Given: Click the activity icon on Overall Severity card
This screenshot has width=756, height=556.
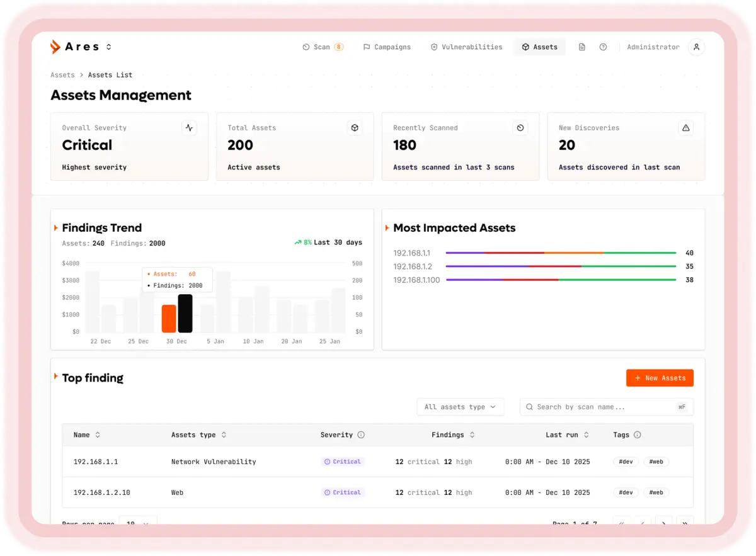Looking at the screenshot, I should click(189, 127).
